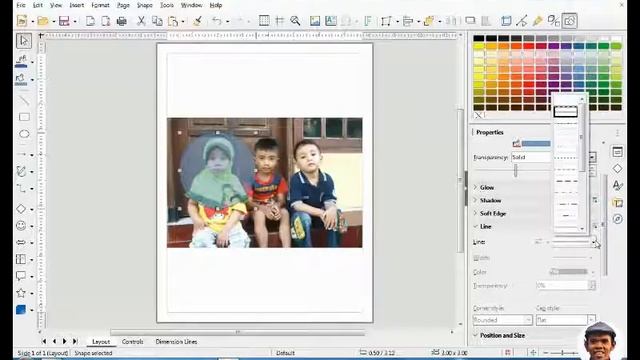Viewport: 640px width, 360px height.
Task: Open the sidebar Styles deck icon
Action: pos(618,185)
